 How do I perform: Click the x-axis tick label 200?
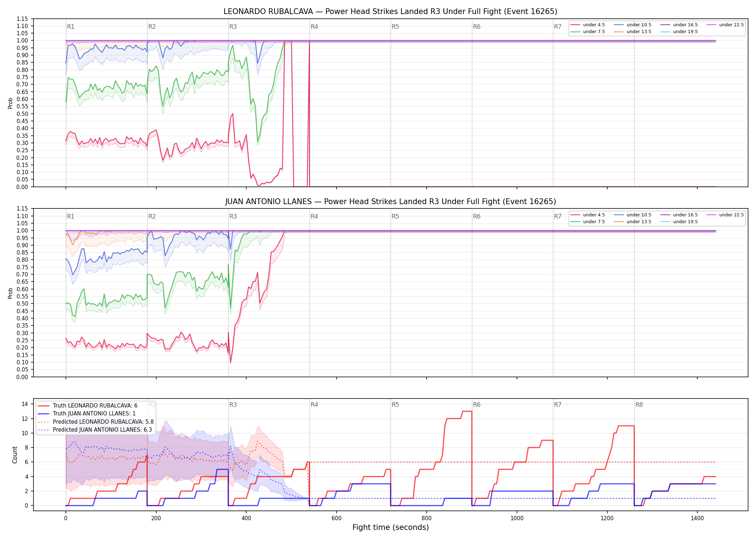pyautogui.click(x=156, y=518)
